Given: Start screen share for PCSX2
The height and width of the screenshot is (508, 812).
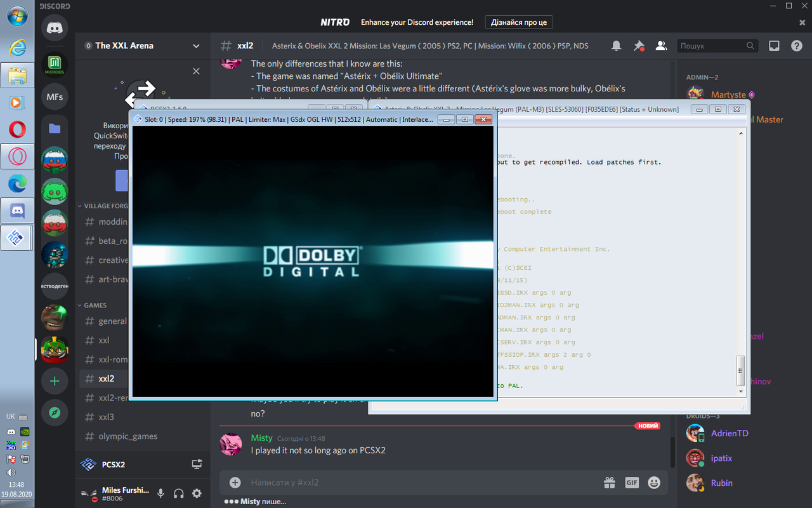Looking at the screenshot, I should [197, 464].
